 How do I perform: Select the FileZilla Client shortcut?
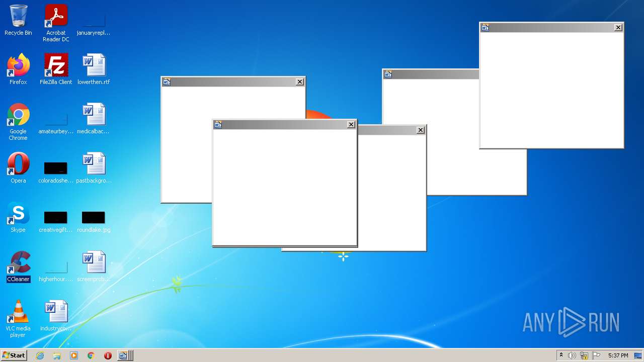pos(56,69)
